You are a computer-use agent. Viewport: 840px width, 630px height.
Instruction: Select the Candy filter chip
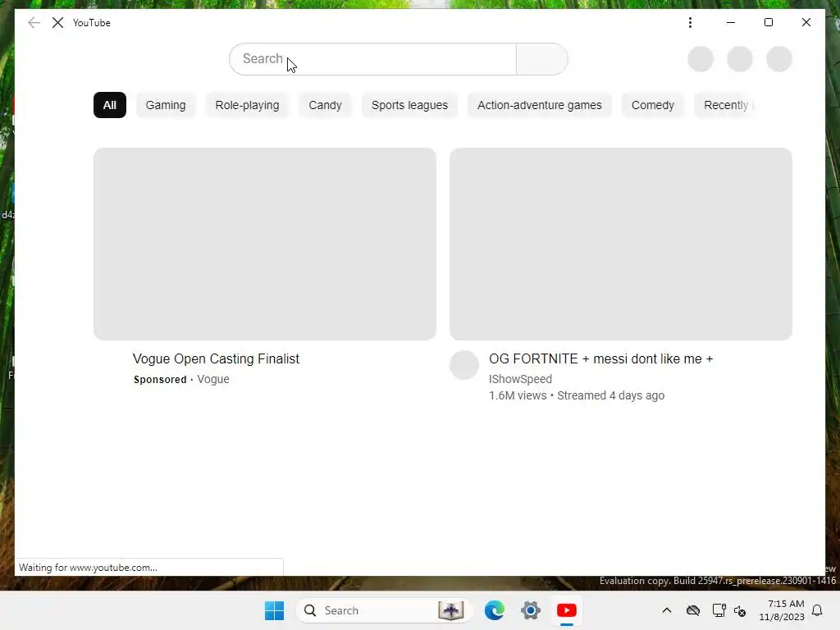coord(325,105)
